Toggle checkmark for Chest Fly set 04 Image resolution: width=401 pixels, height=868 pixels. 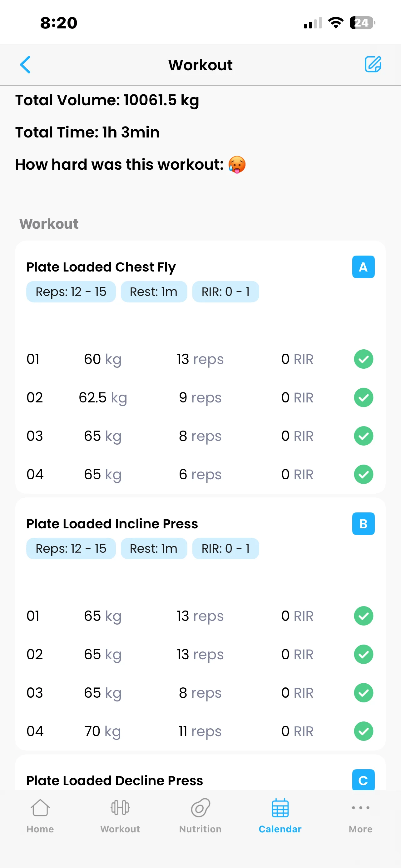click(363, 474)
